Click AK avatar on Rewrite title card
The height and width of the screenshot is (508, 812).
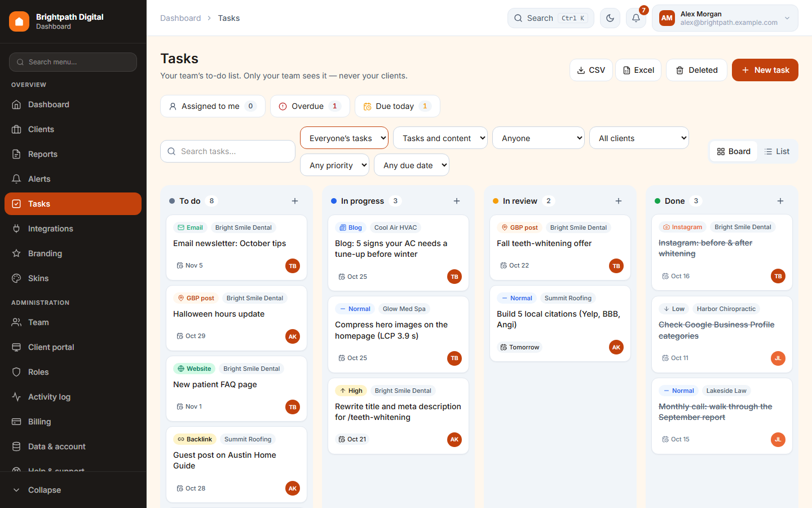click(x=454, y=440)
